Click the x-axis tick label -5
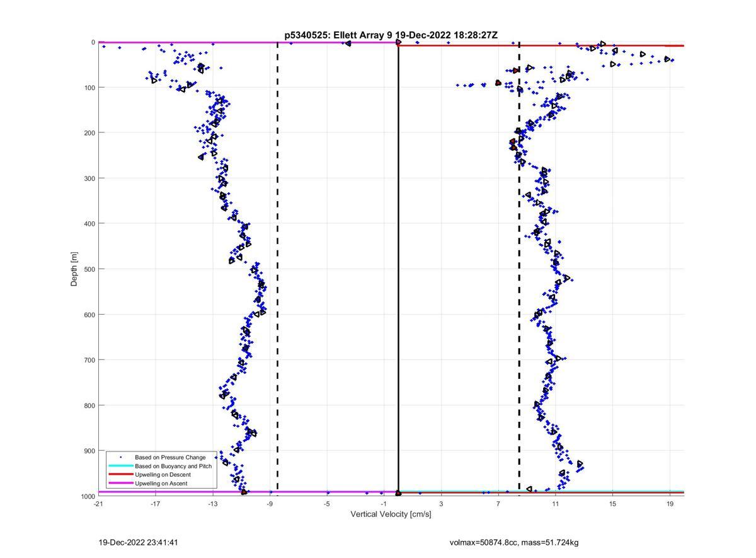 coord(326,504)
